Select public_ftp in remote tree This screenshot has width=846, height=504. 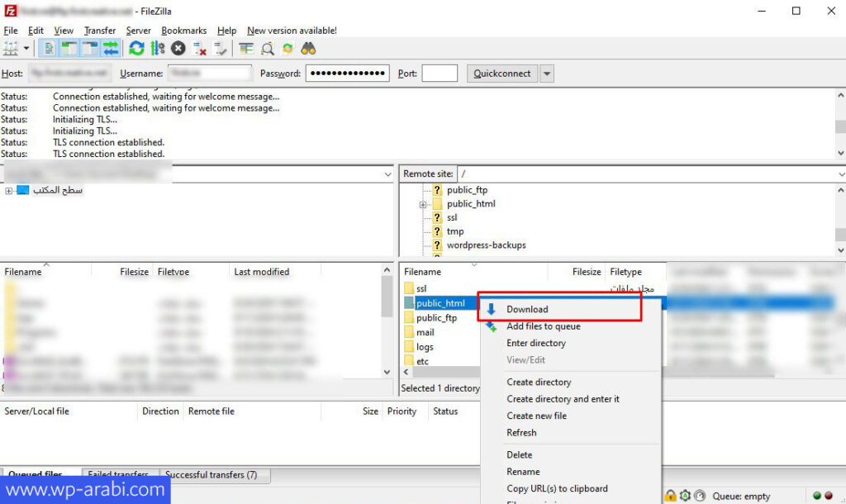pyautogui.click(x=468, y=190)
